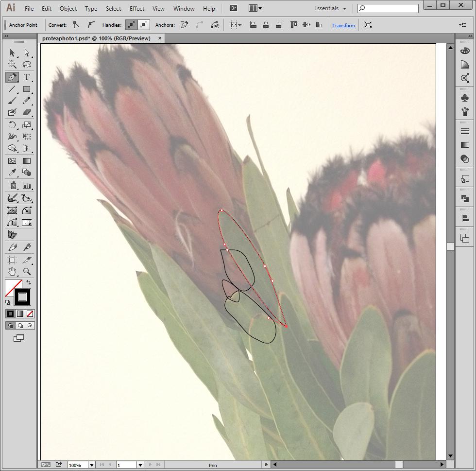Pick the Rotate tool
The height and width of the screenshot is (471, 476).
click(12, 124)
